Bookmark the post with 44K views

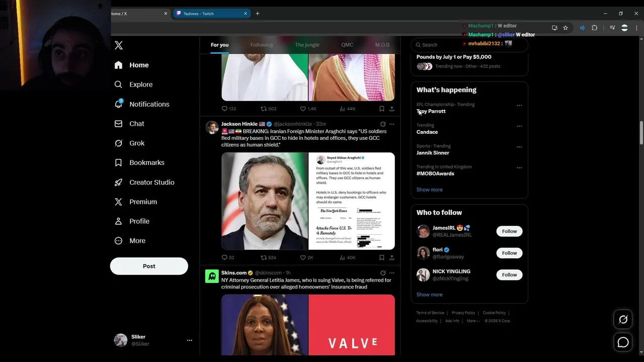(381, 109)
